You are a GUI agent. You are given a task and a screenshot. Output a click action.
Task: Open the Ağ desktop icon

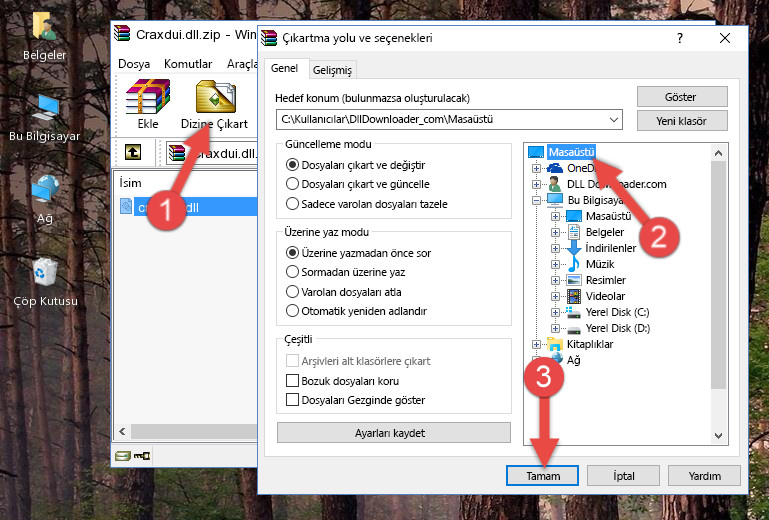44,200
